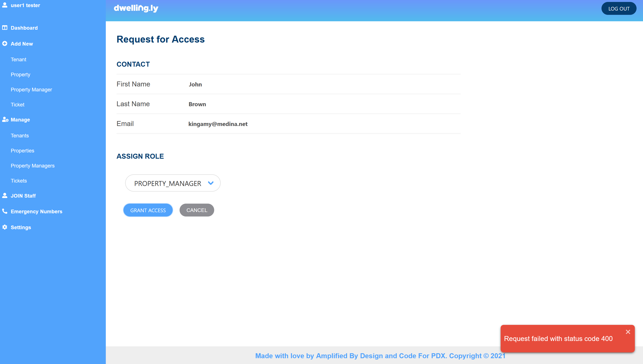Select Property Manager under Add New
Viewport: 643px width, 364px height.
pyautogui.click(x=31, y=89)
